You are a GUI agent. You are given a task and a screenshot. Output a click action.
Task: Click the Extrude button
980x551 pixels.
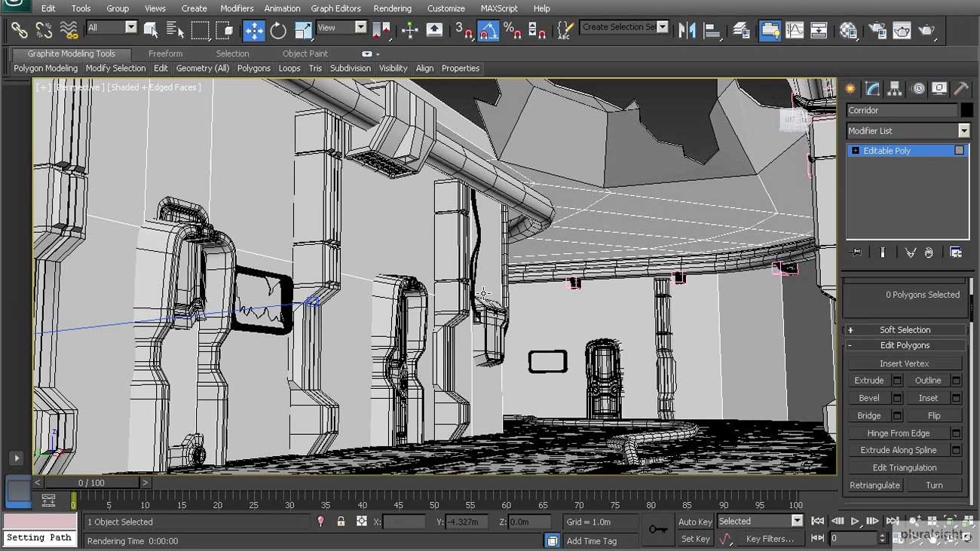coord(868,381)
